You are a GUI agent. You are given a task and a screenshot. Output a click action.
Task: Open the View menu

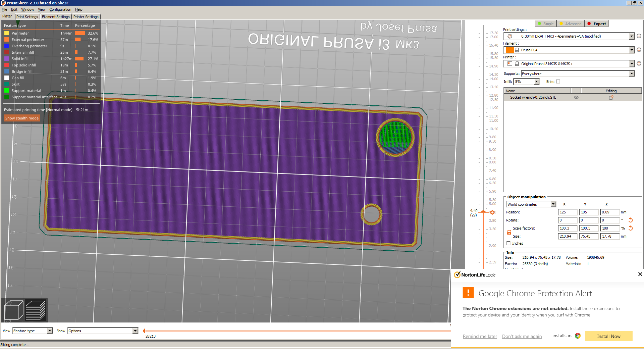point(42,9)
